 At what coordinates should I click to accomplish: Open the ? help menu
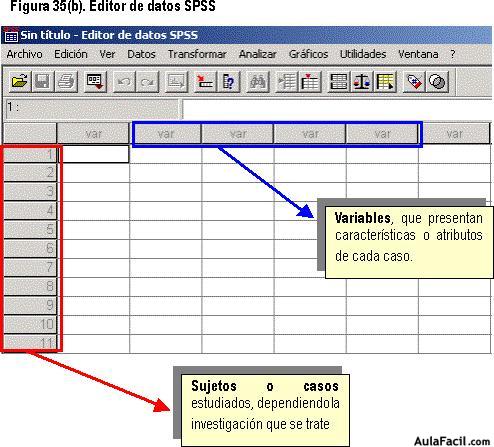[x=452, y=54]
